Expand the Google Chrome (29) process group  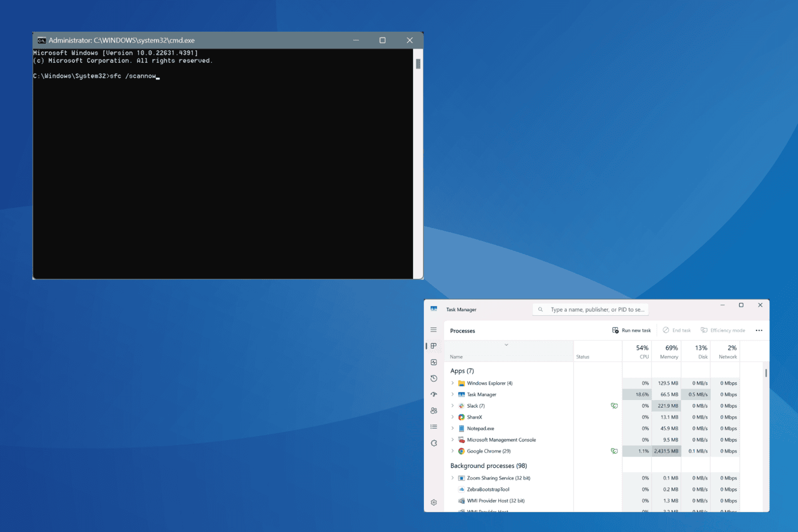pos(452,451)
